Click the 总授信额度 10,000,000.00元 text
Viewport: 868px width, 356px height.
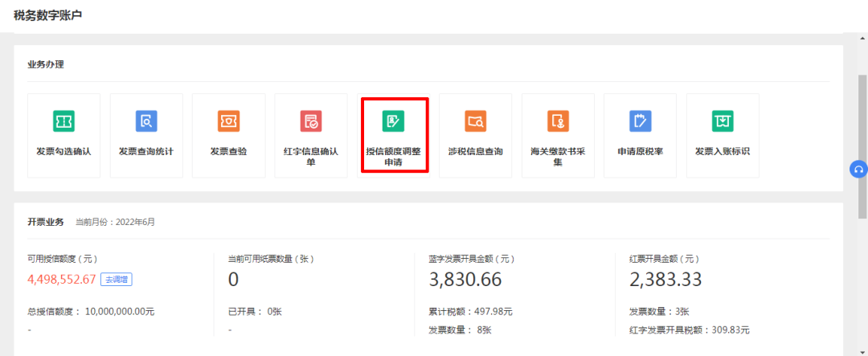(x=91, y=312)
